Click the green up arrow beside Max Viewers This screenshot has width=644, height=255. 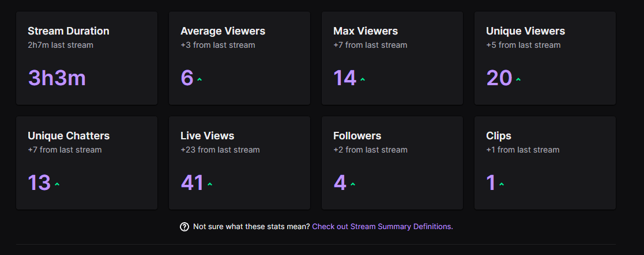[x=363, y=79]
